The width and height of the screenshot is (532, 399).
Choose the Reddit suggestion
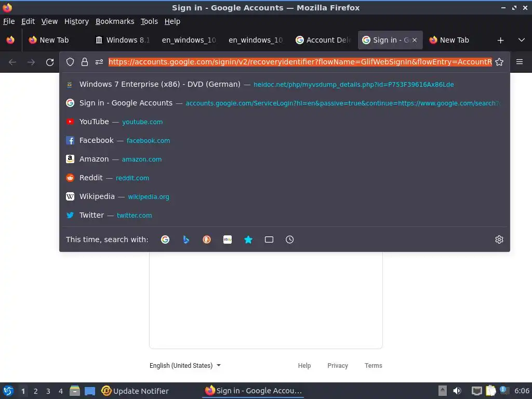click(284, 178)
